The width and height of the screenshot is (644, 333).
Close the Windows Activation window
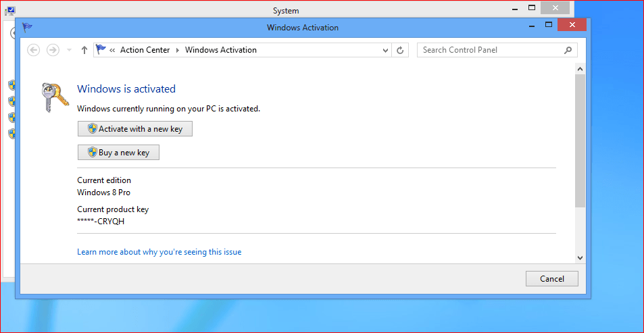coord(572,26)
